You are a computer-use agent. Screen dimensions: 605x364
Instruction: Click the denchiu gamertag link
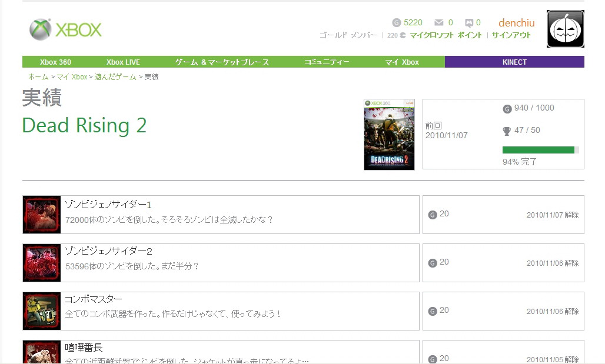click(517, 23)
